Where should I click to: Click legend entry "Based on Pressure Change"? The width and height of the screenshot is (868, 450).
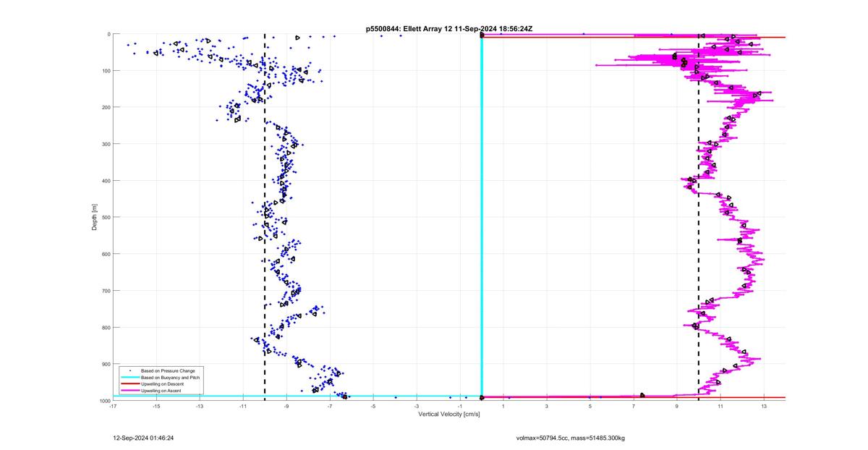(x=168, y=371)
